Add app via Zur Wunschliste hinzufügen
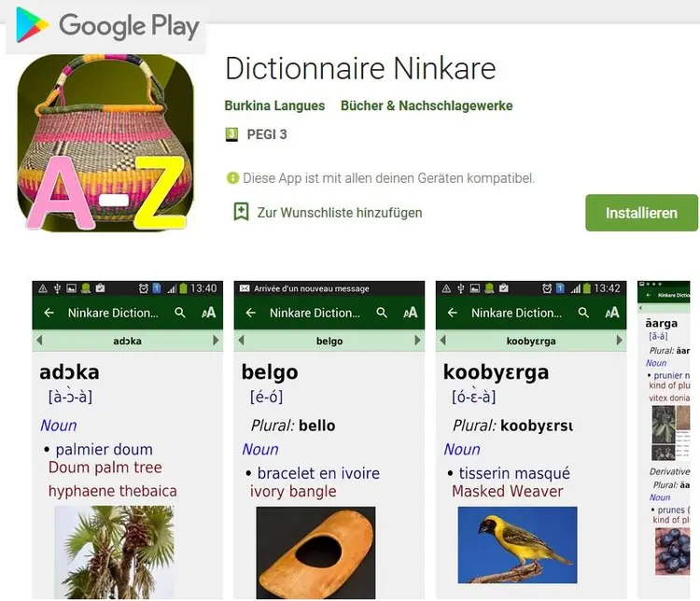Viewport: 700px width, 601px height. pyautogui.click(x=340, y=213)
